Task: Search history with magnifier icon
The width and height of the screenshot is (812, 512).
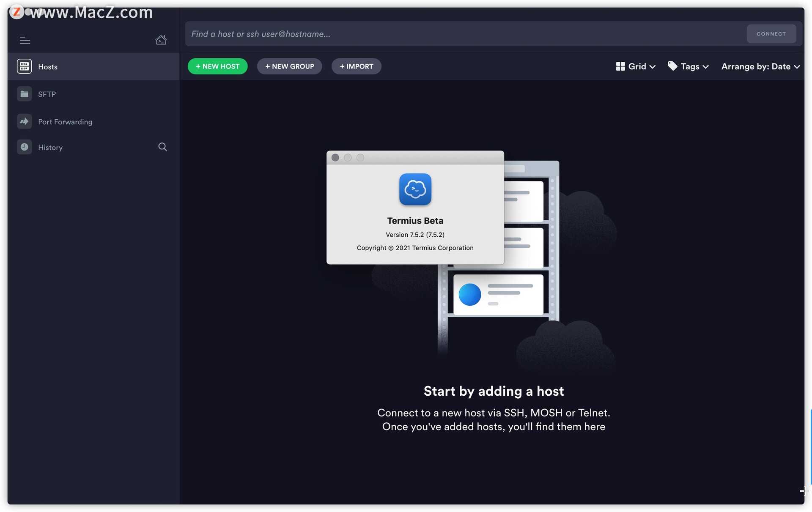Action: (162, 147)
